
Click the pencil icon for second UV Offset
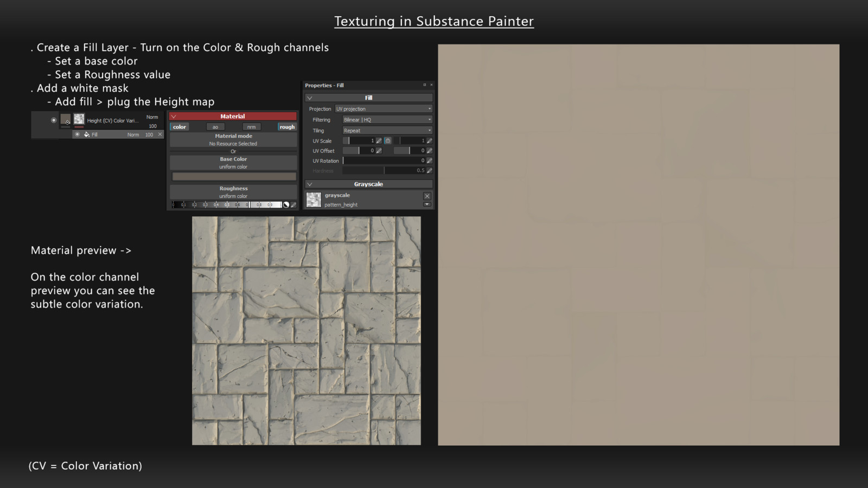(x=429, y=150)
